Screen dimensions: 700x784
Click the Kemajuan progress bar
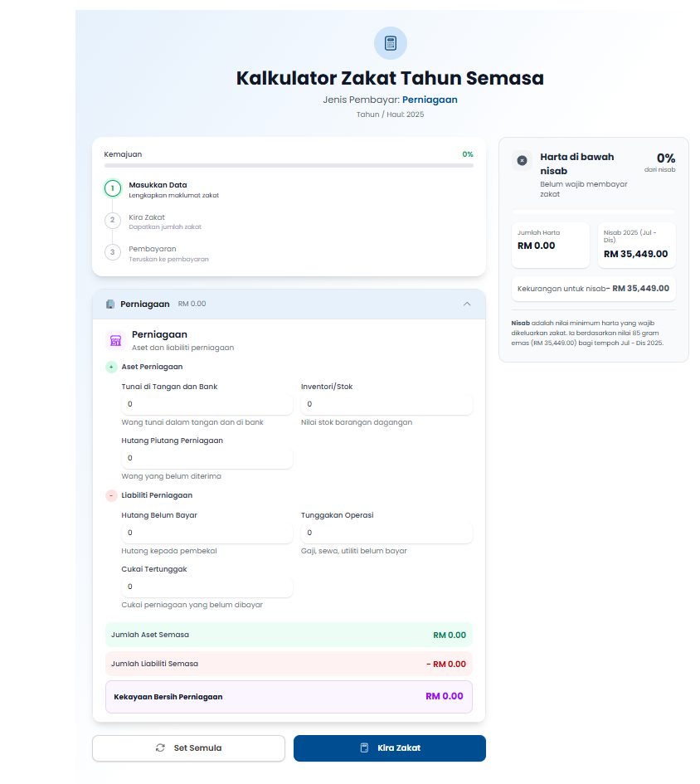289,166
